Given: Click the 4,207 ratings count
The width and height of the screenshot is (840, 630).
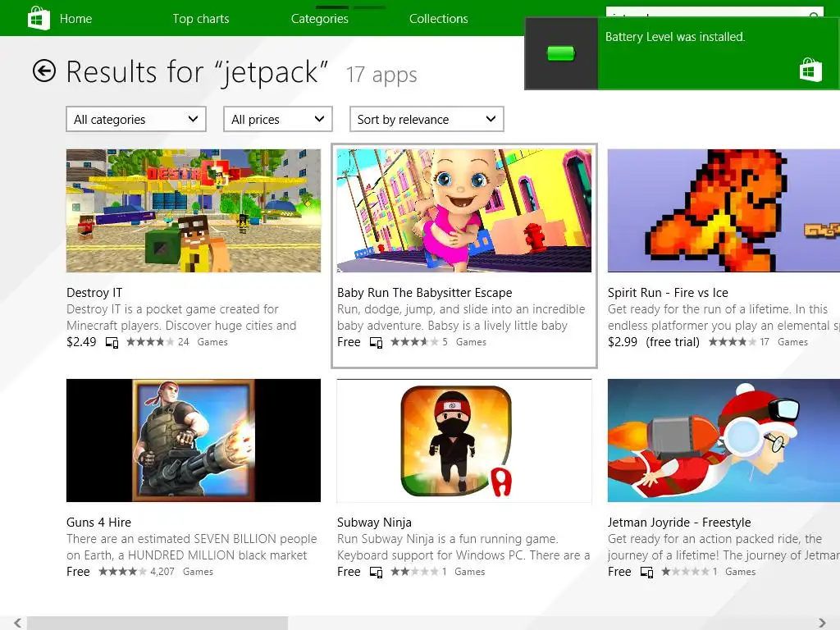Looking at the screenshot, I should coord(162,572).
